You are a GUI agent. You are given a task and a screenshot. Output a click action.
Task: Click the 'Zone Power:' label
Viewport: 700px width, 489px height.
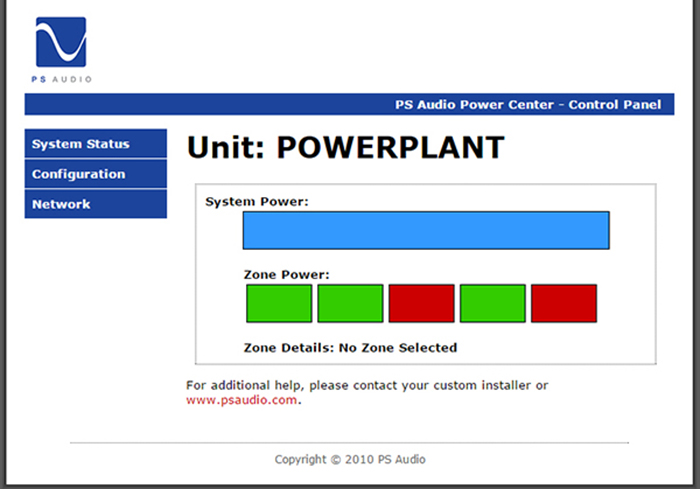pyautogui.click(x=287, y=275)
